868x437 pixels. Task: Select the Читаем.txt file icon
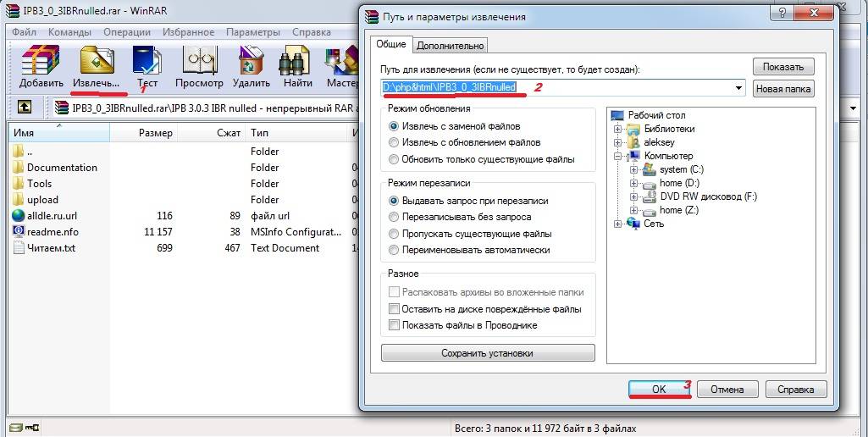coord(19,247)
